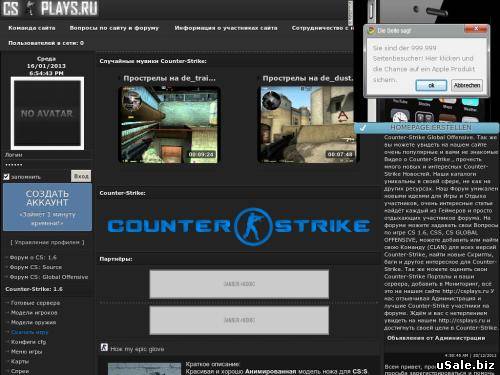Open 'Сотрудничество' menu item
This screenshot has height=375, width=500.
[x=322, y=28]
